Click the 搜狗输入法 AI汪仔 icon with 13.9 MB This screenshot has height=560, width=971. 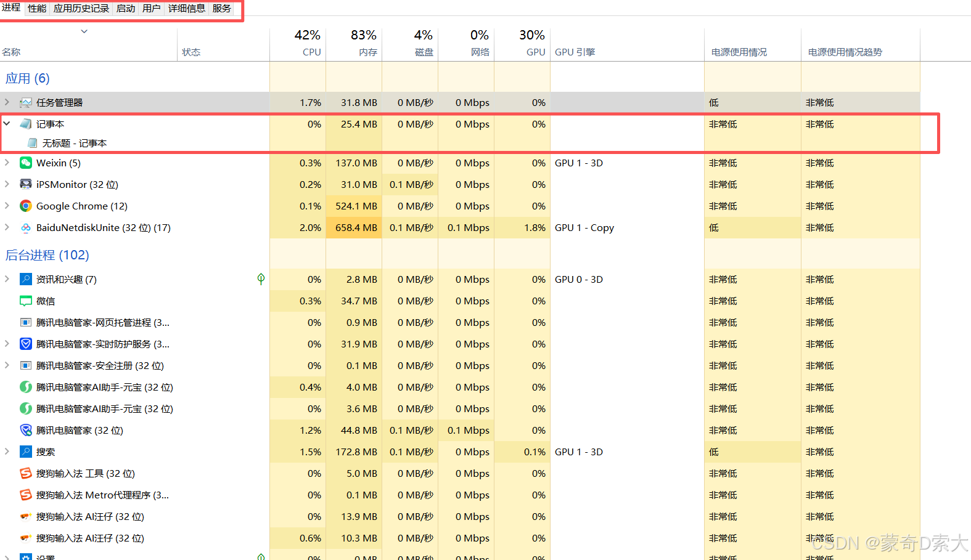pos(26,517)
